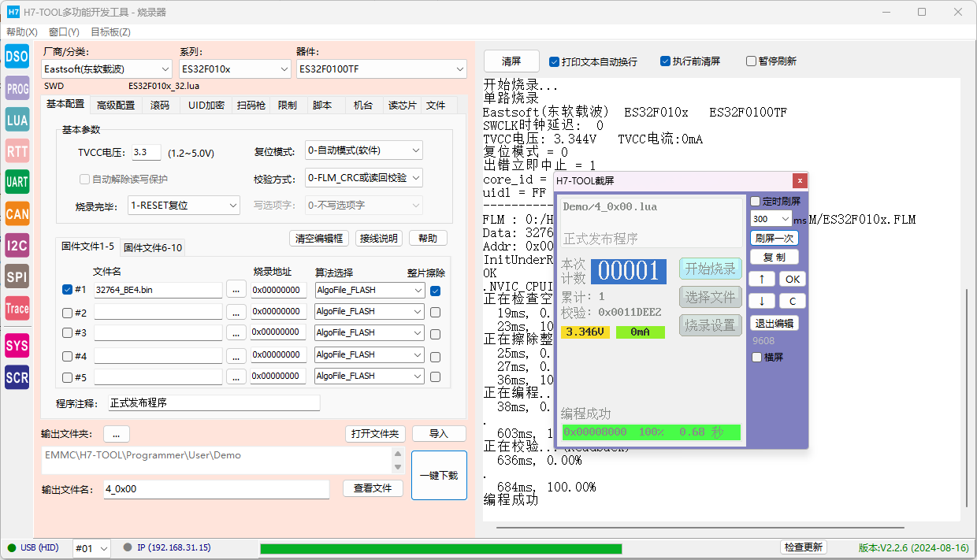Click the down arrow key in screenshot popup
The width and height of the screenshot is (977, 560).
(x=762, y=301)
